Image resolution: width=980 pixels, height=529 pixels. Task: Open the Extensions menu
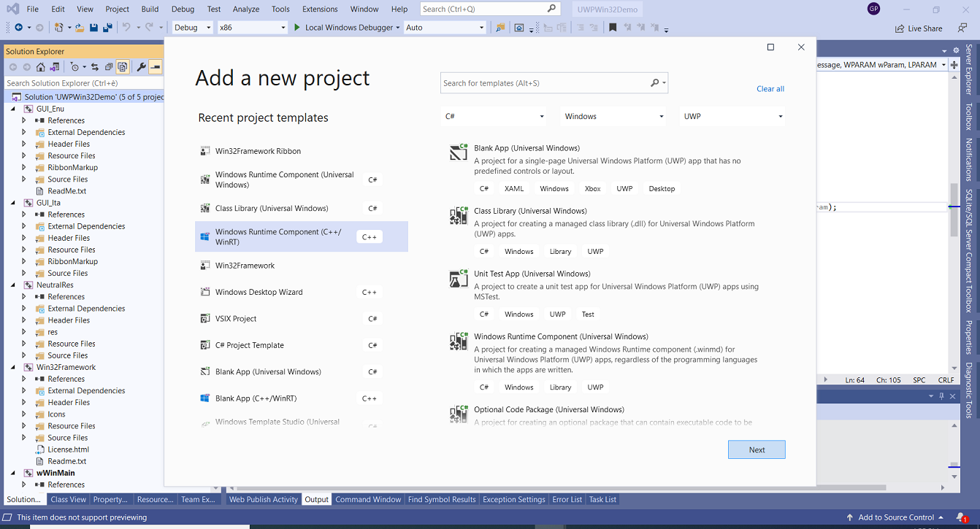click(x=320, y=9)
